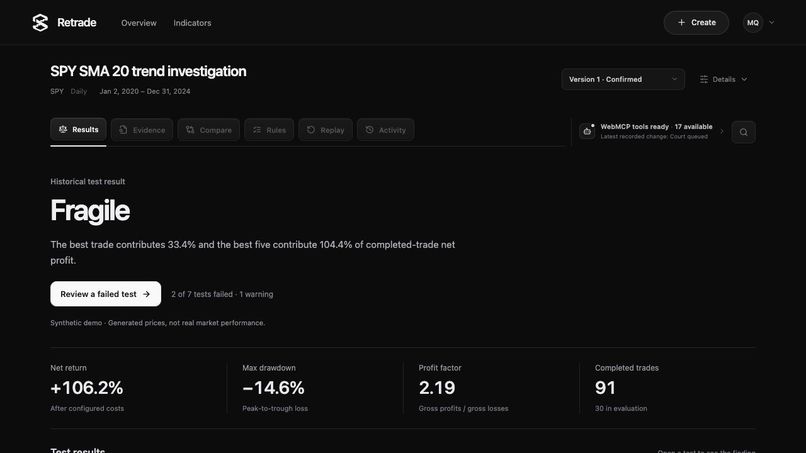Click the −14.6% max drawdown value
806x453 pixels.
tap(273, 388)
